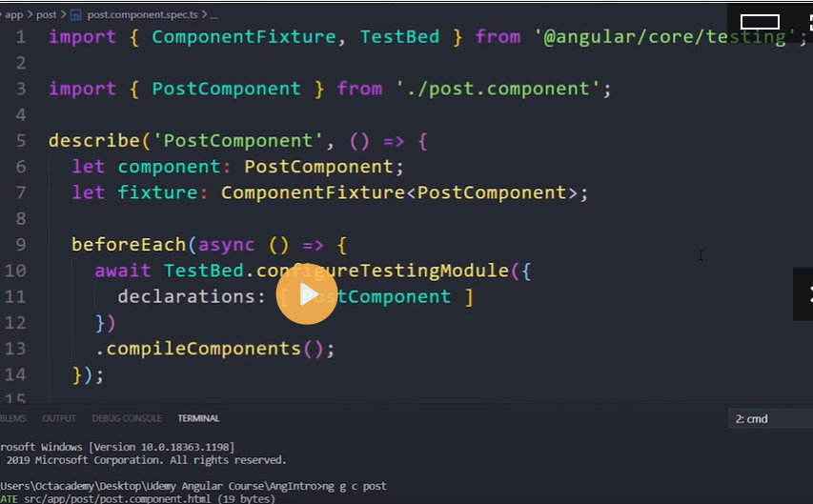This screenshot has height=504, width=813.
Task: Expand the 'app' breadcrumb segment
Action: pyautogui.click(x=14, y=15)
